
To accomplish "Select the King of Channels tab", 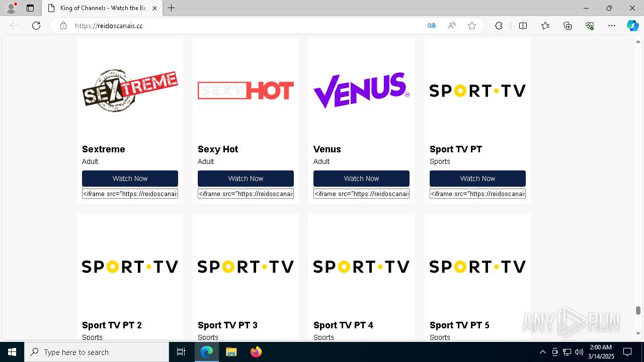I will pos(103,8).
